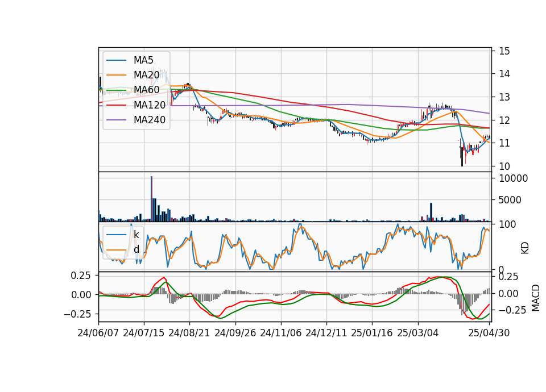Click the 25/04/30 date axis label
The height and width of the screenshot is (392, 546).
point(489,333)
